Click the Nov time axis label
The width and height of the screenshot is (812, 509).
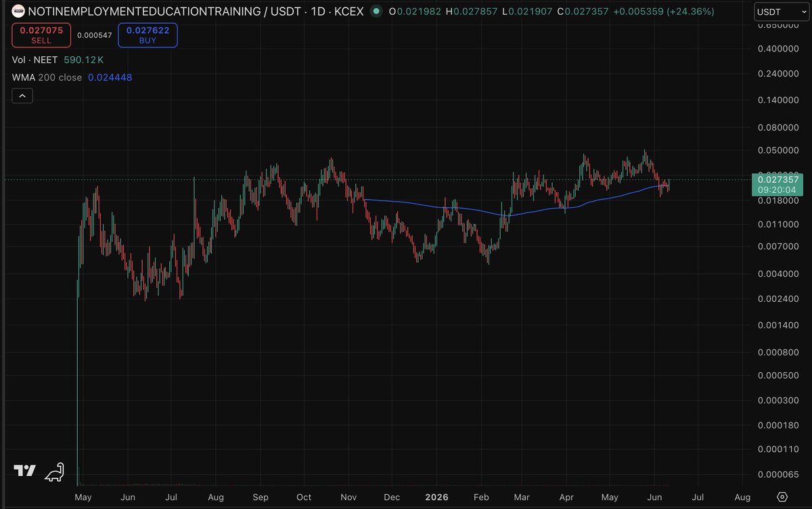point(348,497)
